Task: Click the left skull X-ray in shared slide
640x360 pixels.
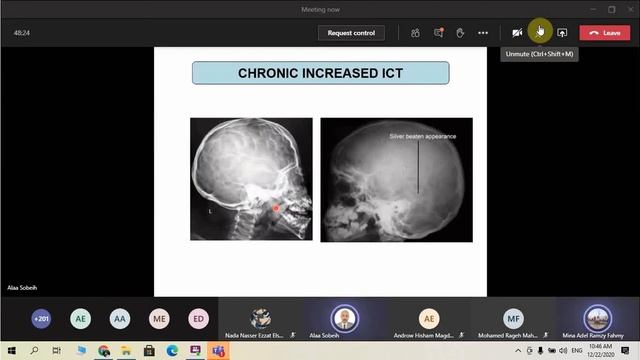Action: pos(251,179)
